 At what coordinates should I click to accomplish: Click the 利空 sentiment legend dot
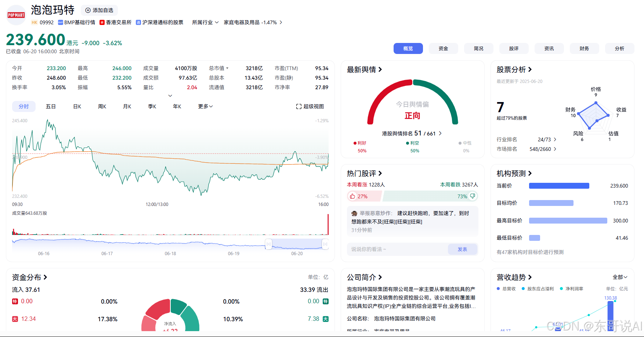(408, 143)
